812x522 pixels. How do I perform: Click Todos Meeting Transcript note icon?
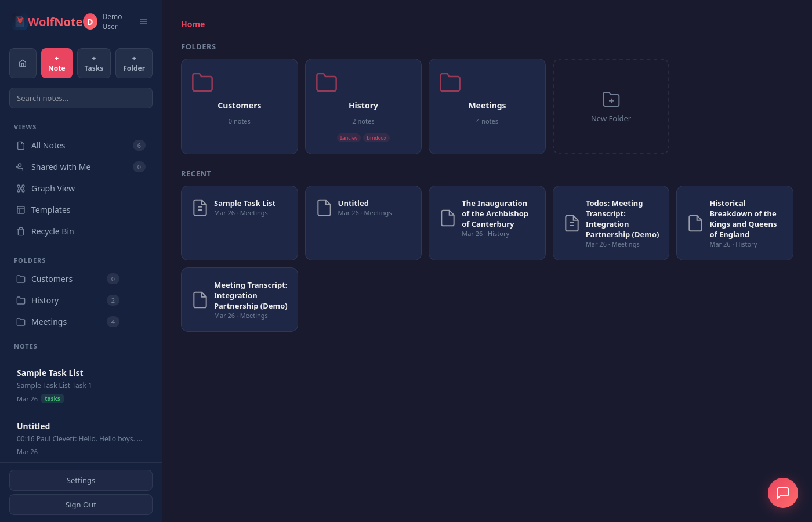572,223
